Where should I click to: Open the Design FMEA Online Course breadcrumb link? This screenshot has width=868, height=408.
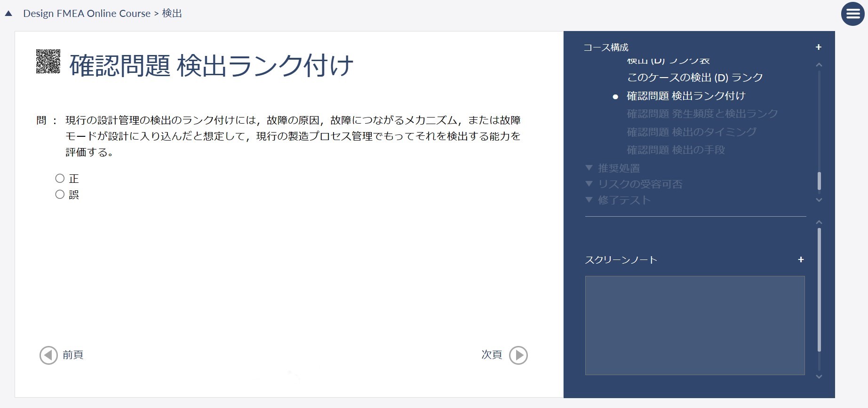tap(87, 14)
